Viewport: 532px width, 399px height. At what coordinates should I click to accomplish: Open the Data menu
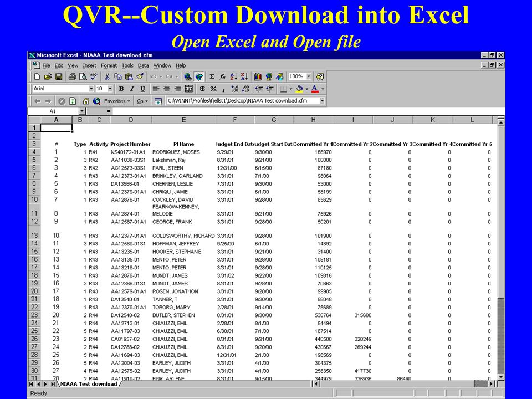click(x=143, y=65)
